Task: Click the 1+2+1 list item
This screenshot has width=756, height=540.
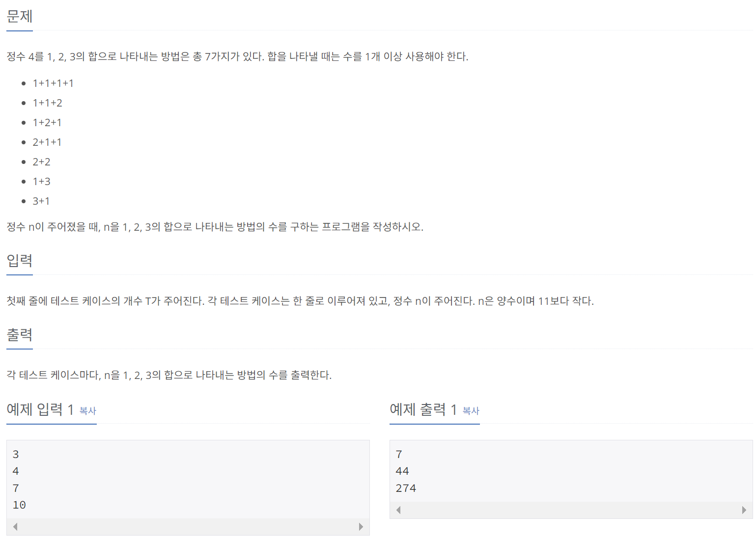Action: [x=47, y=123]
